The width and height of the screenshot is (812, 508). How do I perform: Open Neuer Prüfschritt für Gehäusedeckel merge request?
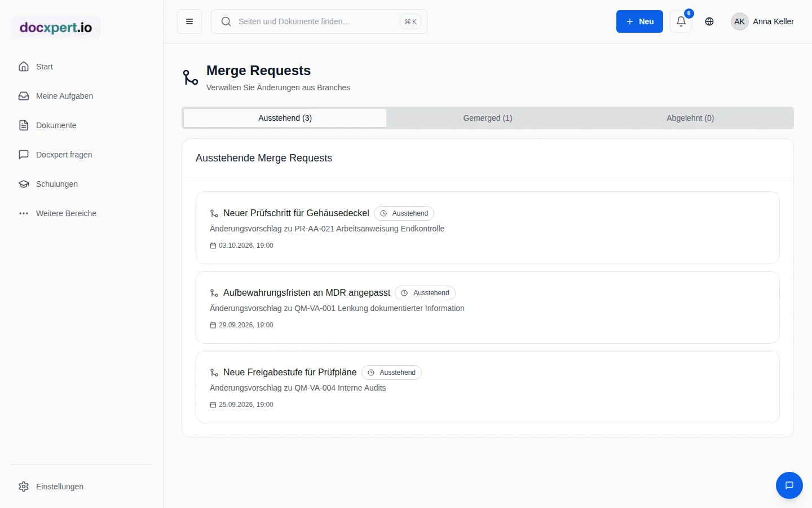point(488,228)
